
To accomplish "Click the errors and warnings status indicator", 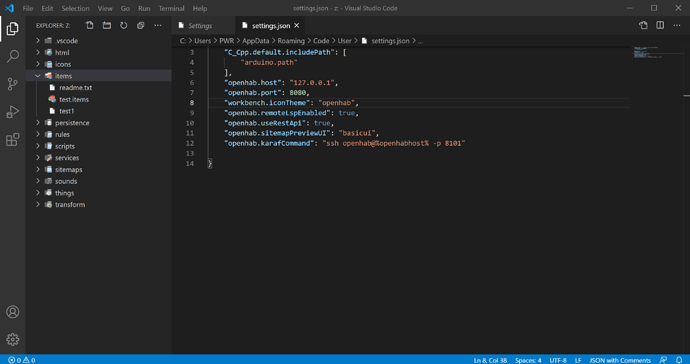I will pyautogui.click(x=22, y=360).
